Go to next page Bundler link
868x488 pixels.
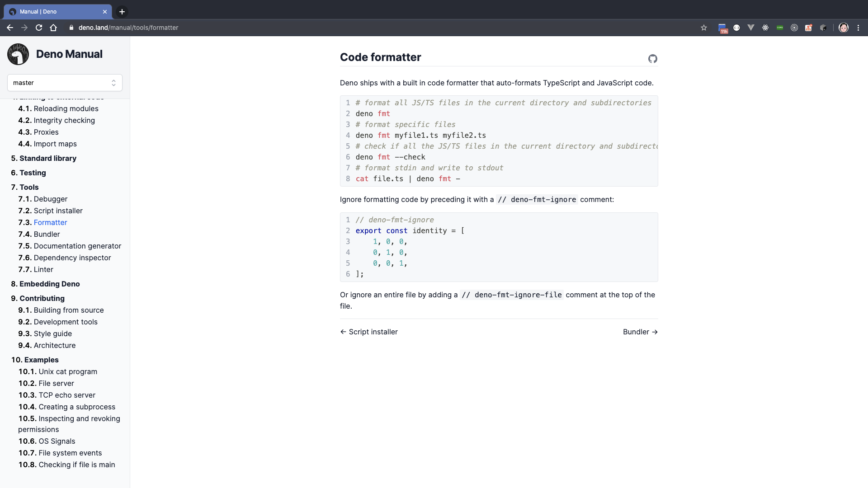point(640,332)
